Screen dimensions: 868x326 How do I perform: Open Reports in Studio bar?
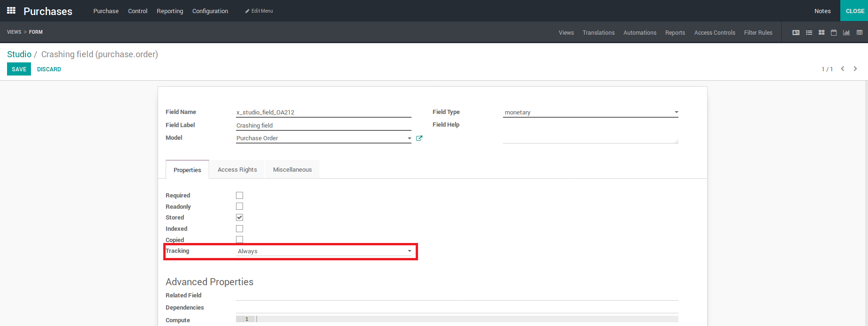click(675, 32)
